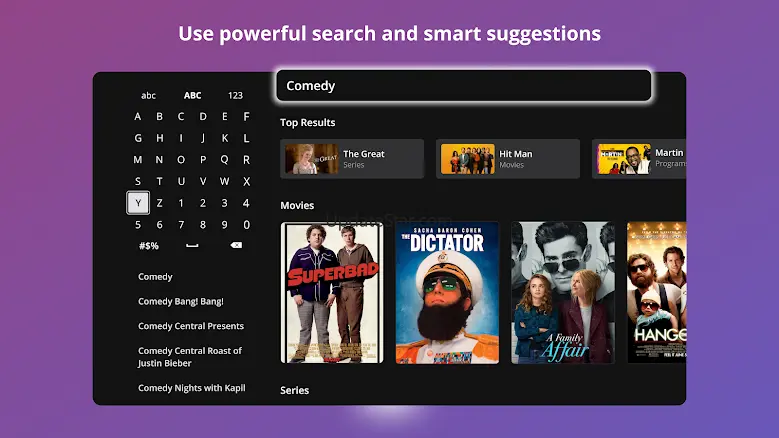Tap the letter X key
The width and height of the screenshot is (779, 438).
click(246, 182)
